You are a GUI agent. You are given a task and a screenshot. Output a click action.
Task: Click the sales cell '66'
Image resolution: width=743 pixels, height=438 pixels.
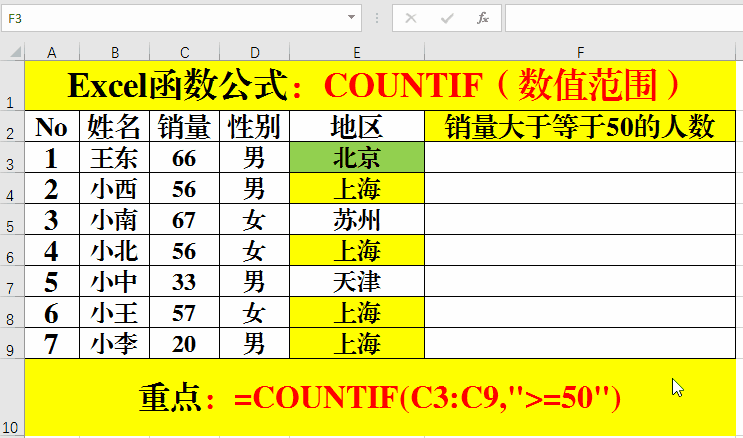[185, 157]
